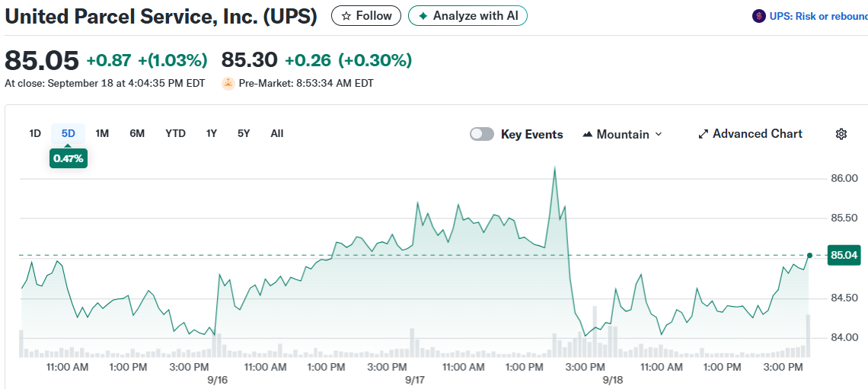Follow the UPS stock
Image resolution: width=868 pixels, height=389 pixels.
tap(366, 16)
